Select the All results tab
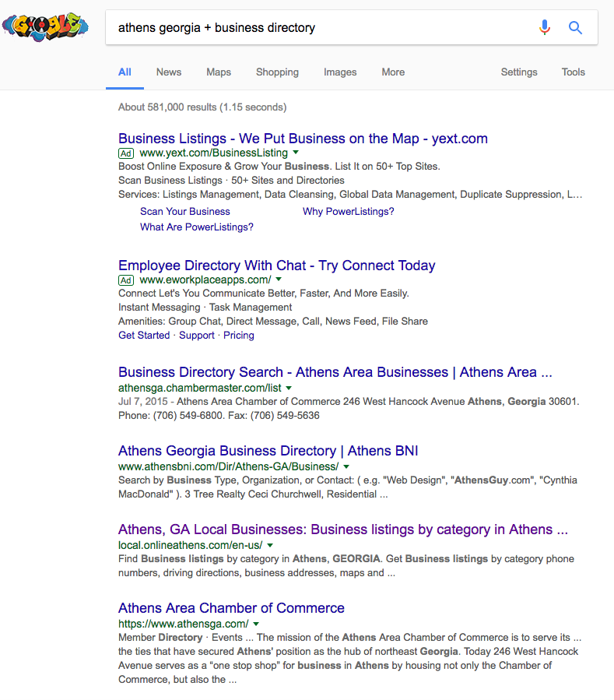 point(125,72)
